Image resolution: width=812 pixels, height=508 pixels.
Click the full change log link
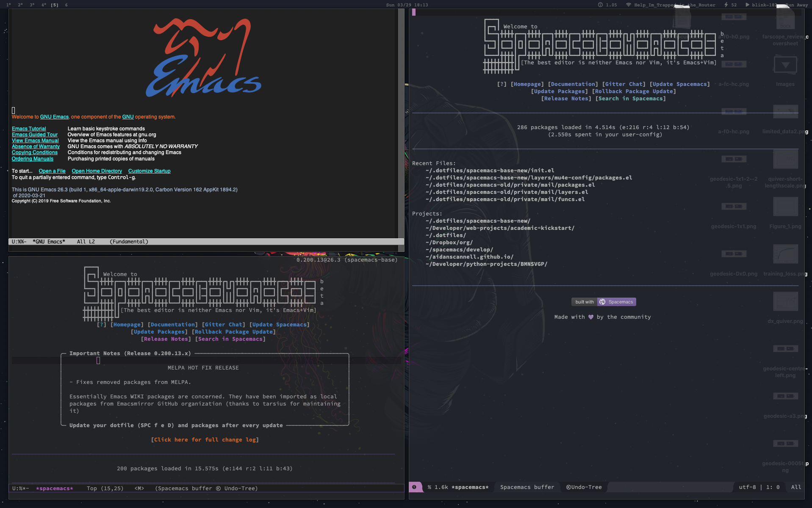pos(205,440)
